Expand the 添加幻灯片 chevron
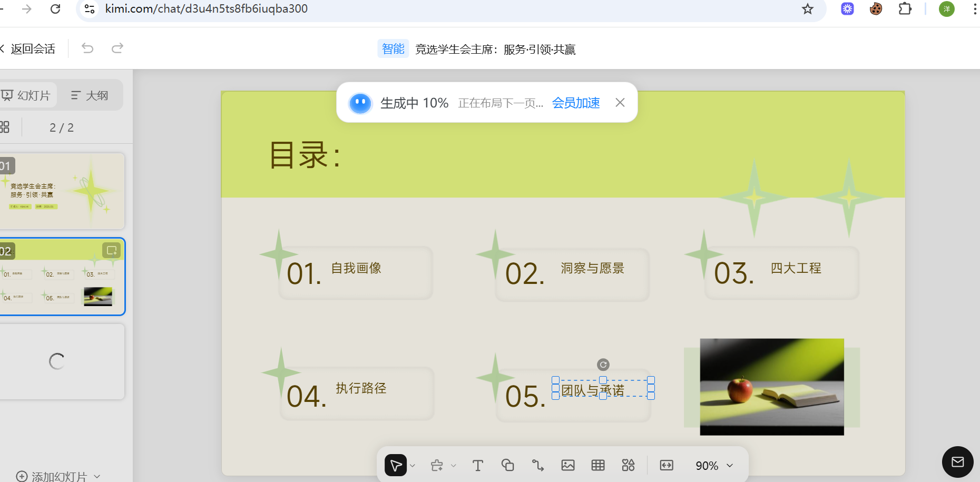This screenshot has width=980, height=482. (96, 476)
